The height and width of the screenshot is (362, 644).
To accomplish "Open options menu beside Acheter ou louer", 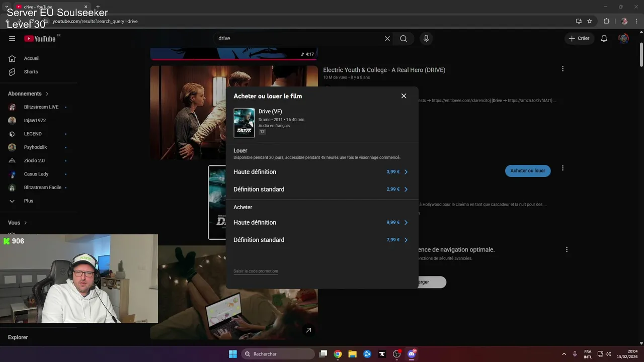I will [562, 168].
